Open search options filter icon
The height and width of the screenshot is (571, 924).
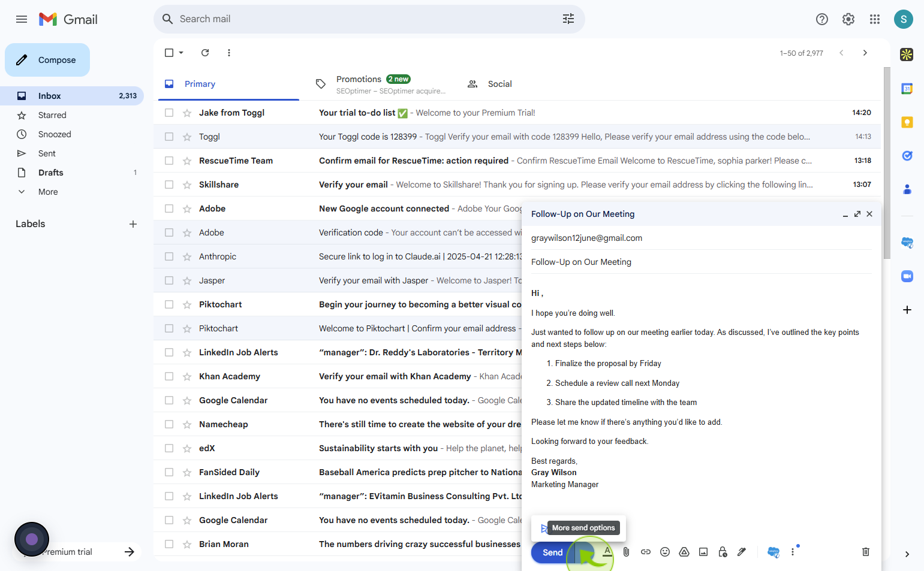click(x=568, y=19)
